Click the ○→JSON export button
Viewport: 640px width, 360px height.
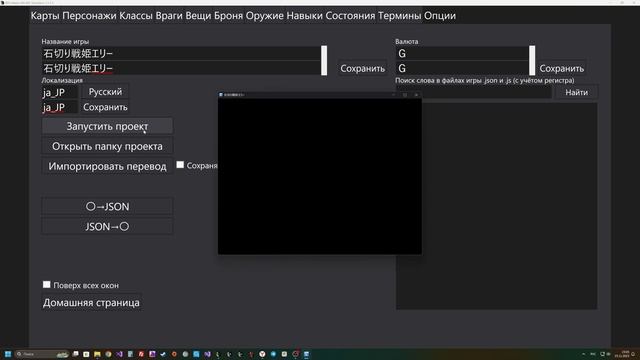107,207
